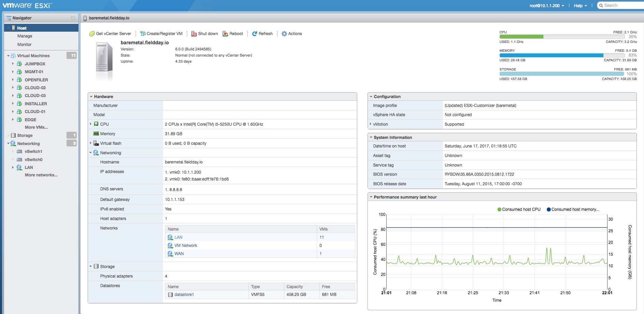Open the WAN network link

pos(179,254)
